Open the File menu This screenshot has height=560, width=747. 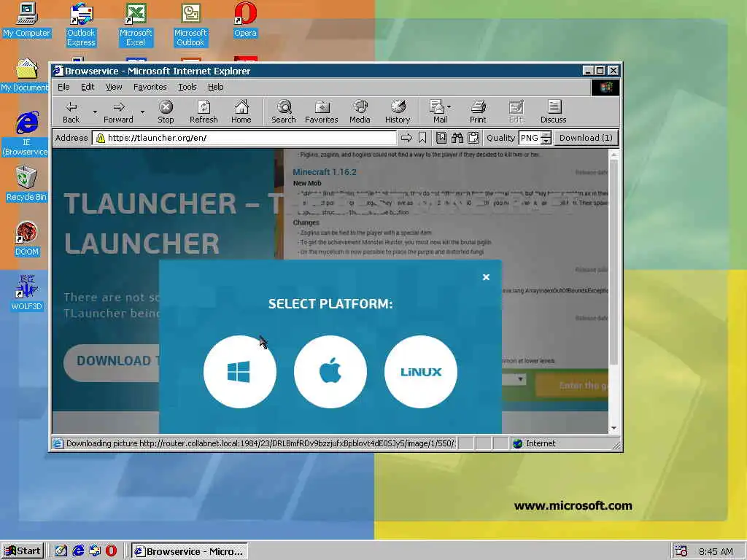coord(63,87)
